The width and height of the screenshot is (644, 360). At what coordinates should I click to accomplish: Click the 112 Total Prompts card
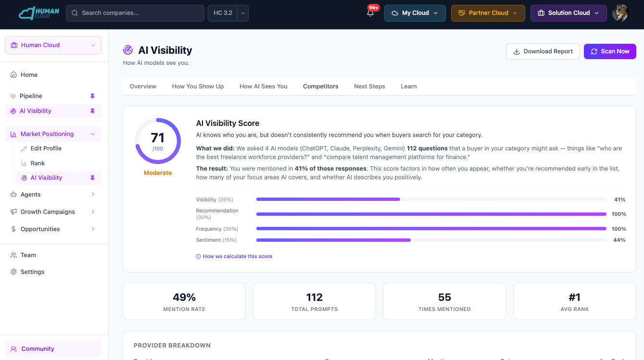pyautogui.click(x=315, y=301)
